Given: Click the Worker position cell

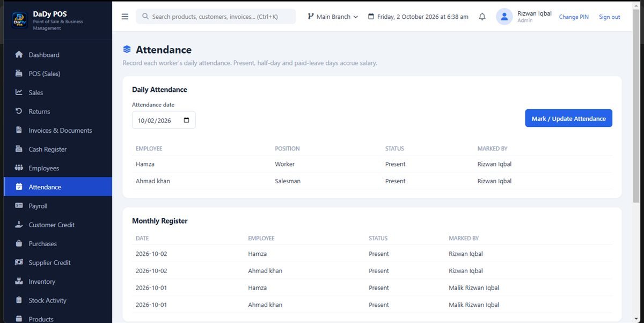Looking at the screenshot, I should coord(285,164).
